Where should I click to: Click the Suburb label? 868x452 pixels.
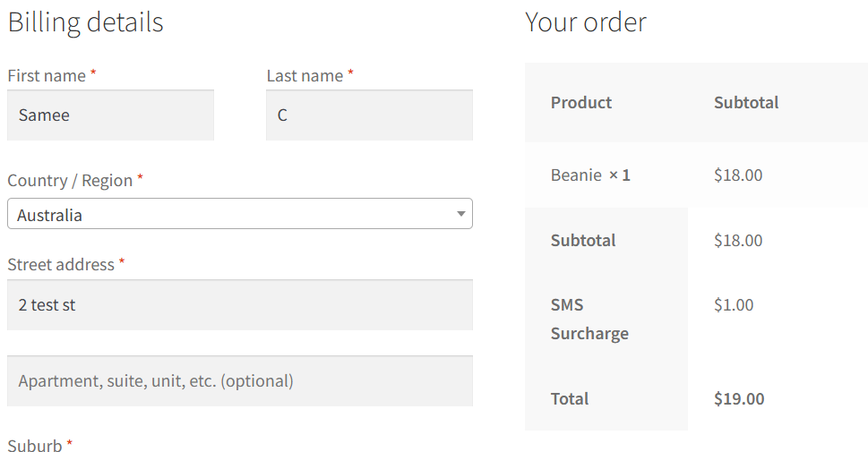click(x=35, y=445)
